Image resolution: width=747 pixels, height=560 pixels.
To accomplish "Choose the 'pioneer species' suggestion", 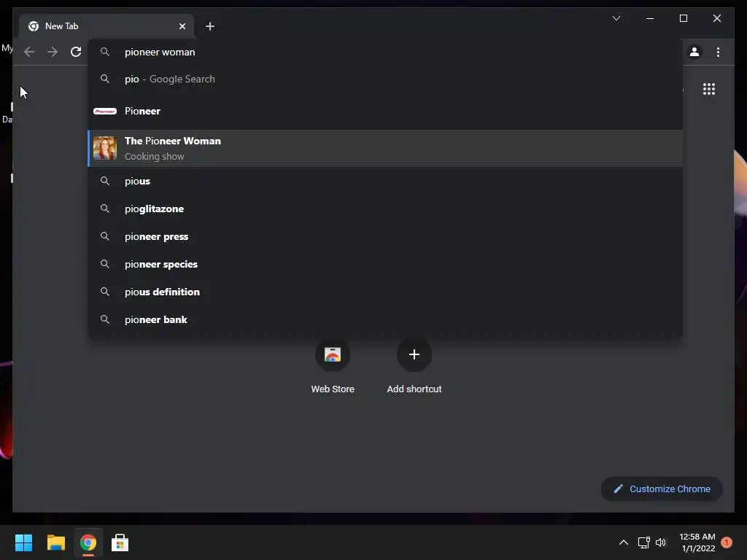I will point(385,264).
